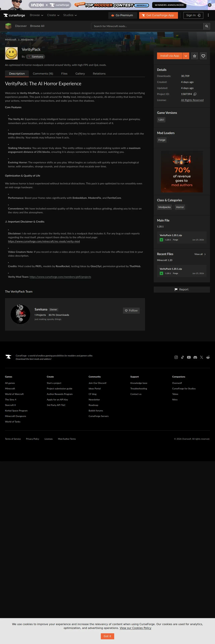215x644 pixels.
Task: Switch to the Description tab
Action: 17,74
